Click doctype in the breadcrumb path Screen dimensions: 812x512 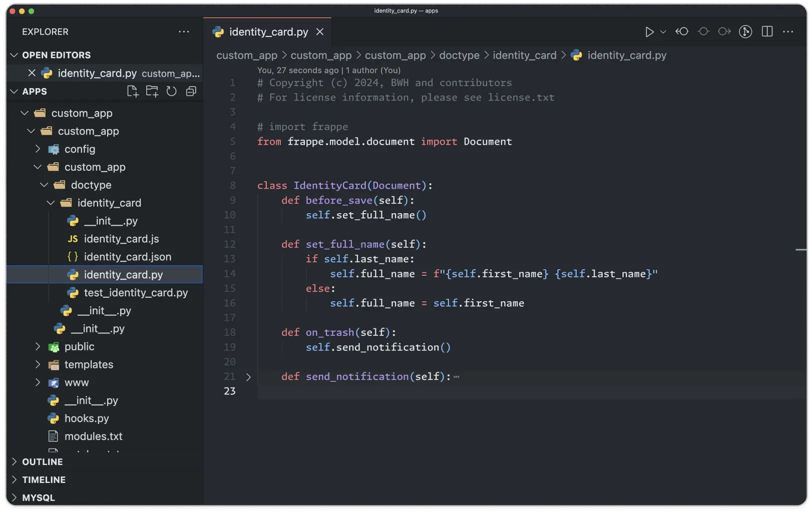(459, 56)
